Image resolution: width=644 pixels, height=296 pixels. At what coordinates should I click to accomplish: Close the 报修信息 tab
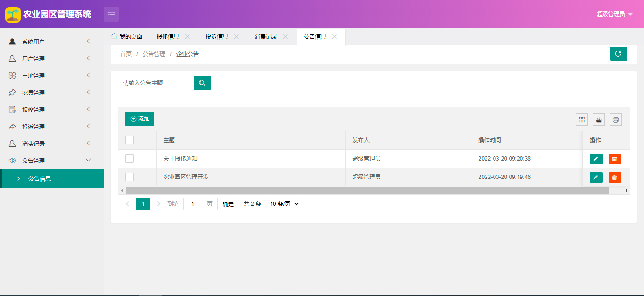coord(187,37)
